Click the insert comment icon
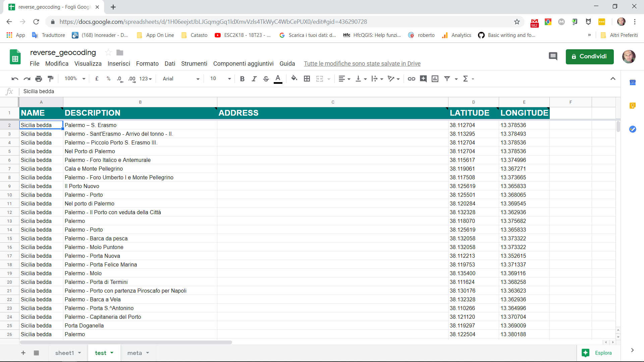This screenshot has width=644, height=362. [x=423, y=79]
